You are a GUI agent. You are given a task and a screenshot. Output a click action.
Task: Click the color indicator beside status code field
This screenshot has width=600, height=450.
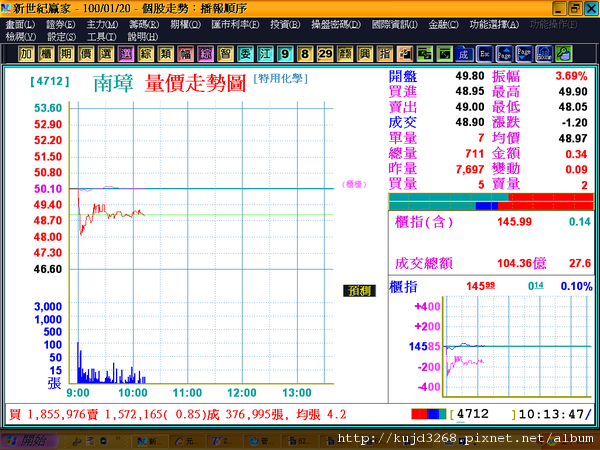pyautogui.click(x=429, y=414)
